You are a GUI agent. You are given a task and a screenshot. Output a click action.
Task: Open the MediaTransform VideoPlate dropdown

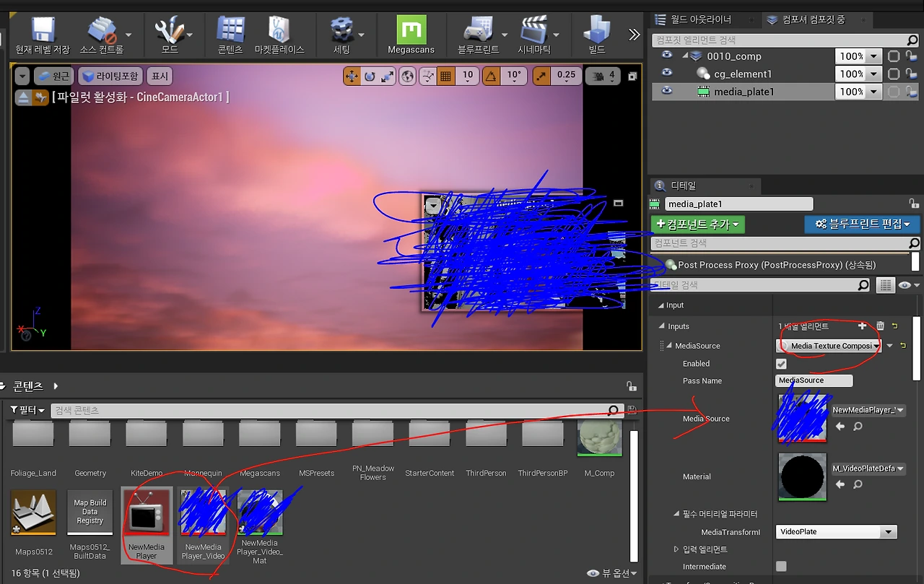836,532
